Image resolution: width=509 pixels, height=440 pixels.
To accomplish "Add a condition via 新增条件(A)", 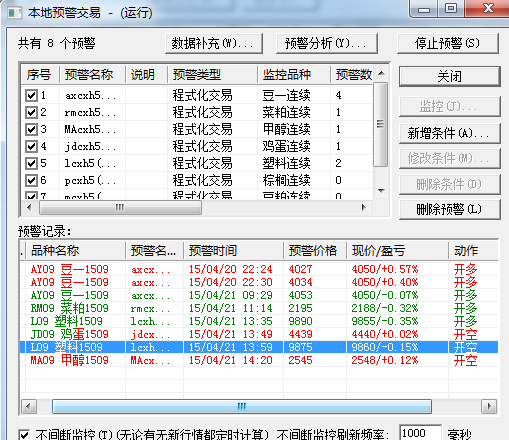I will [x=450, y=134].
